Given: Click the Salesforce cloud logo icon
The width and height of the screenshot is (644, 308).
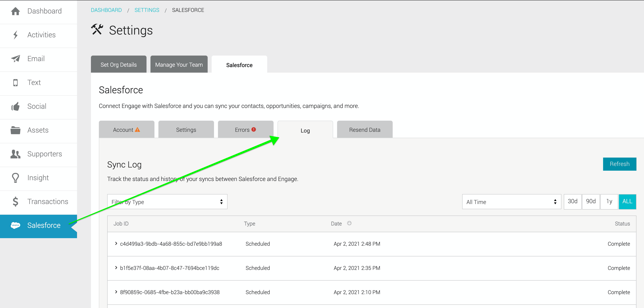Looking at the screenshot, I should [15, 225].
